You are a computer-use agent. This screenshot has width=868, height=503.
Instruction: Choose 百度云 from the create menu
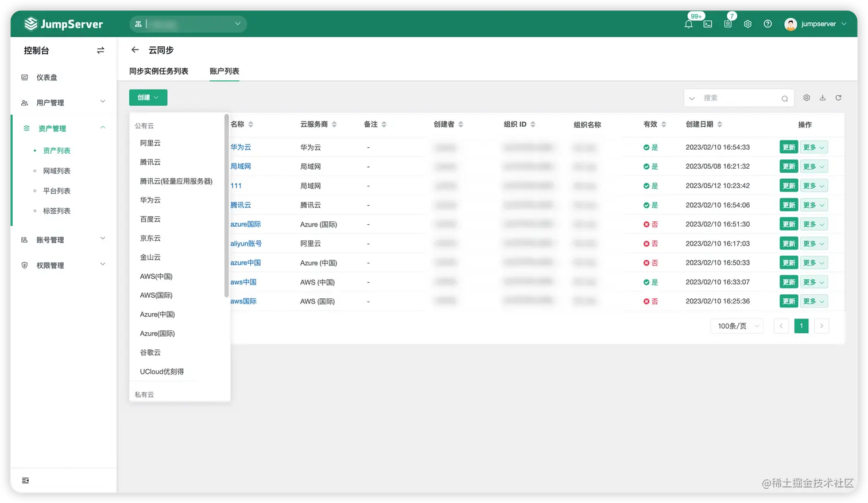150,219
